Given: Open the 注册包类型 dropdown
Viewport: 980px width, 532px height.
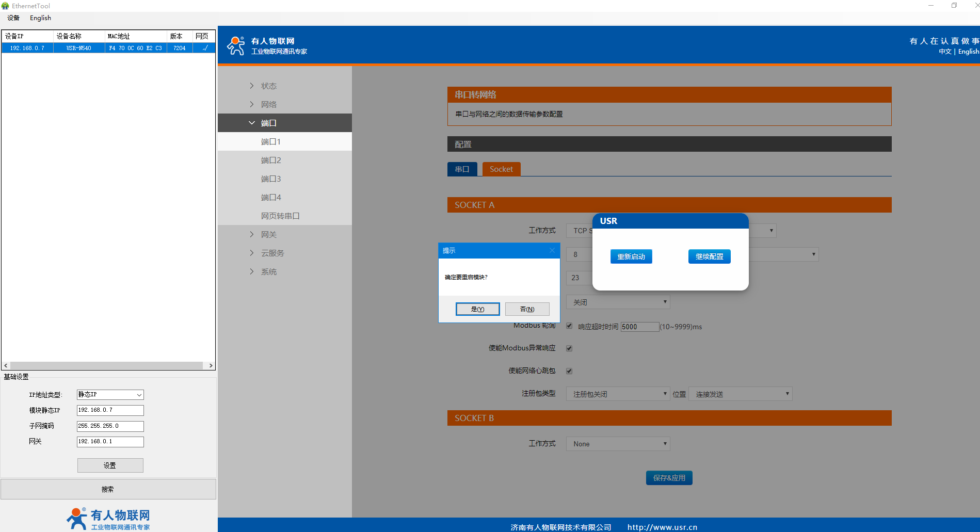Looking at the screenshot, I should [618, 394].
